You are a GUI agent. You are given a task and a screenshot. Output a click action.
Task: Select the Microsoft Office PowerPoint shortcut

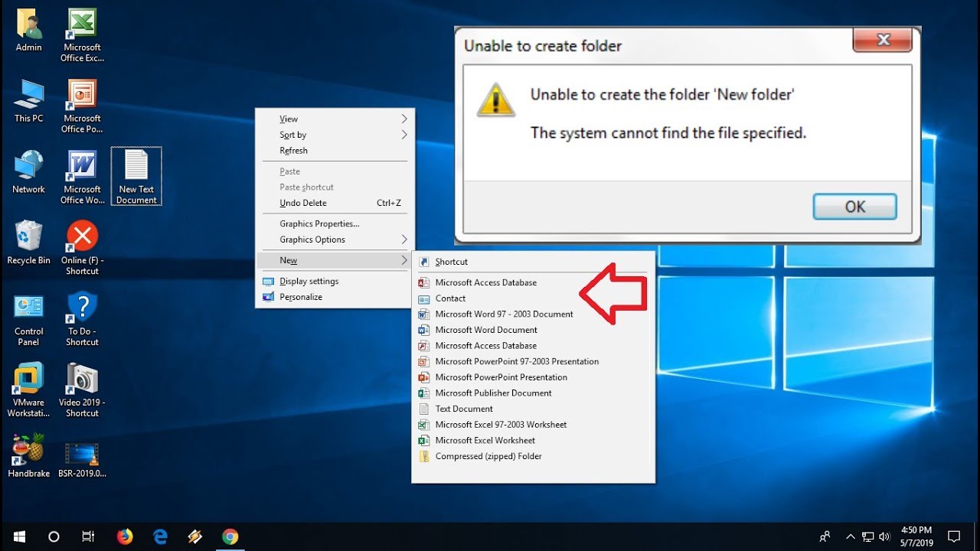pos(82,107)
